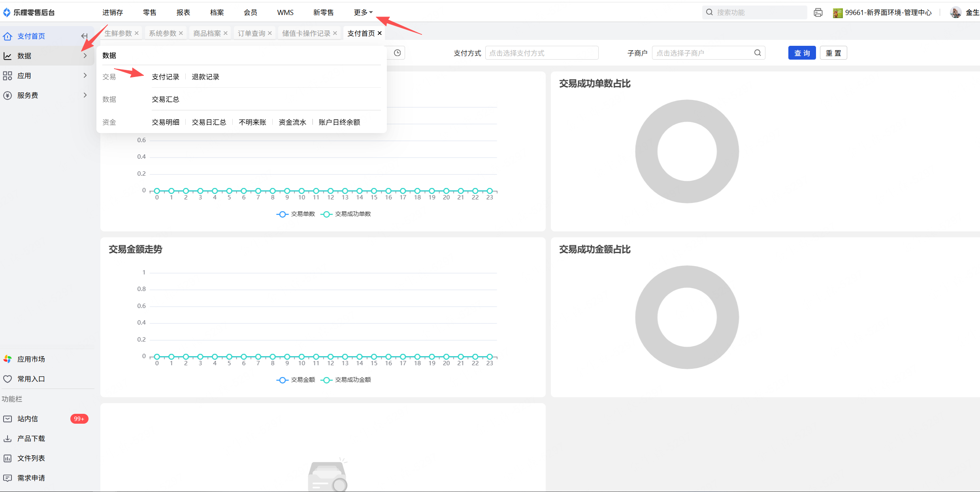
Task: Switch to the 订单查询 tab
Action: (x=251, y=33)
